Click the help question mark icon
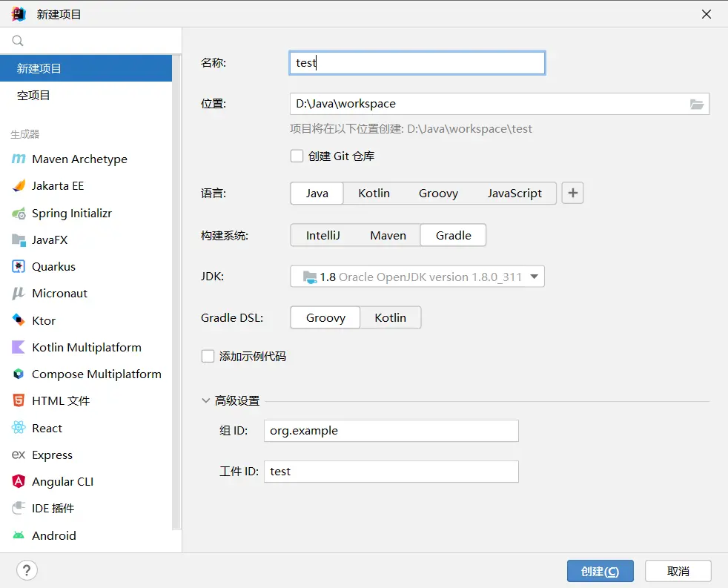The width and height of the screenshot is (728, 588). click(27, 570)
